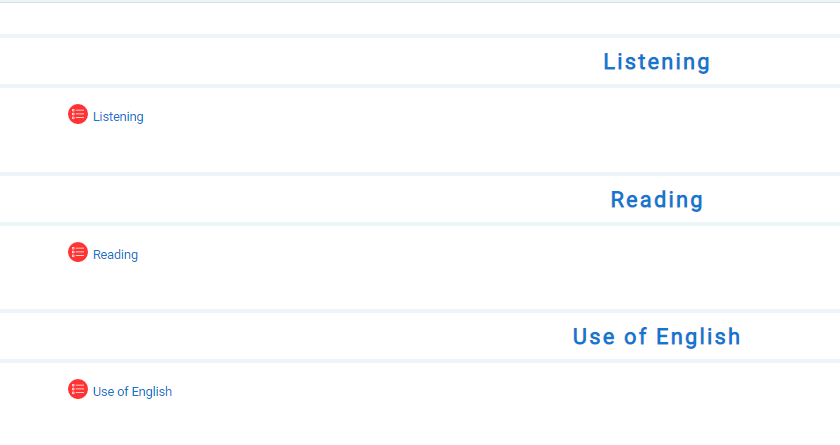Jump to the Use of English section title
Image resolution: width=840 pixels, height=445 pixels.
(x=656, y=337)
